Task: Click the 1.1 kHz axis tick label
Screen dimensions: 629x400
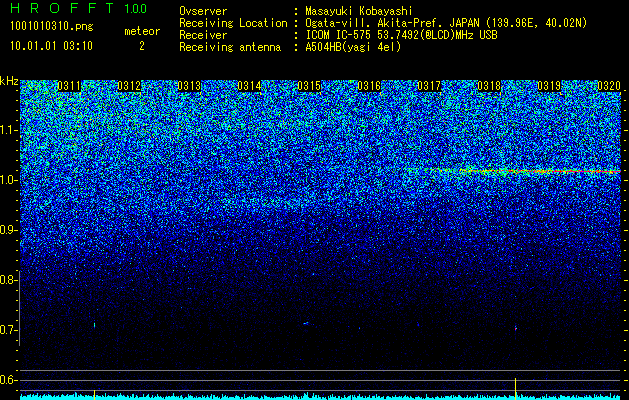Action: pos(8,130)
